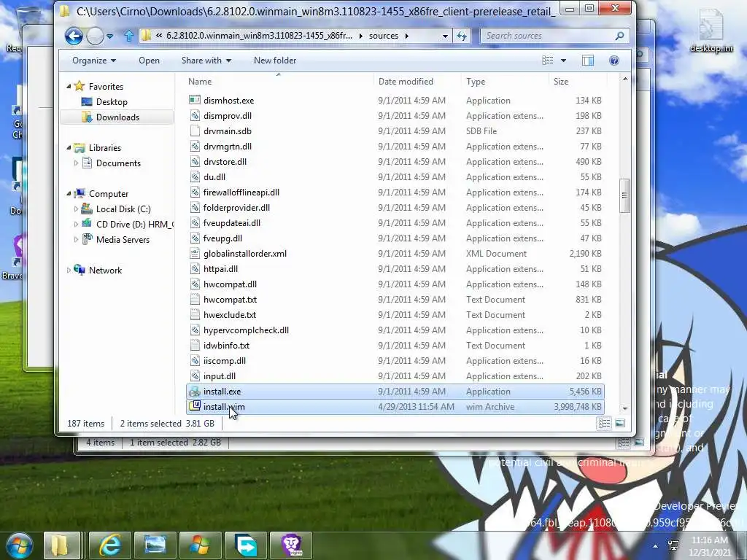Collapse the Computer group
This screenshot has width=747, height=560.
(69, 193)
